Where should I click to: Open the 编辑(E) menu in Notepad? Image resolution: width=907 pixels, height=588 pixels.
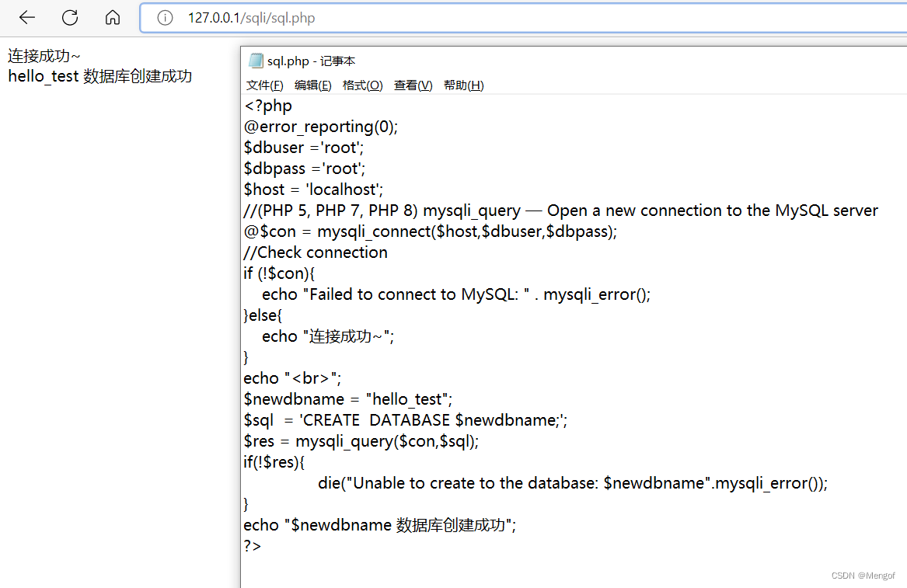tap(313, 85)
